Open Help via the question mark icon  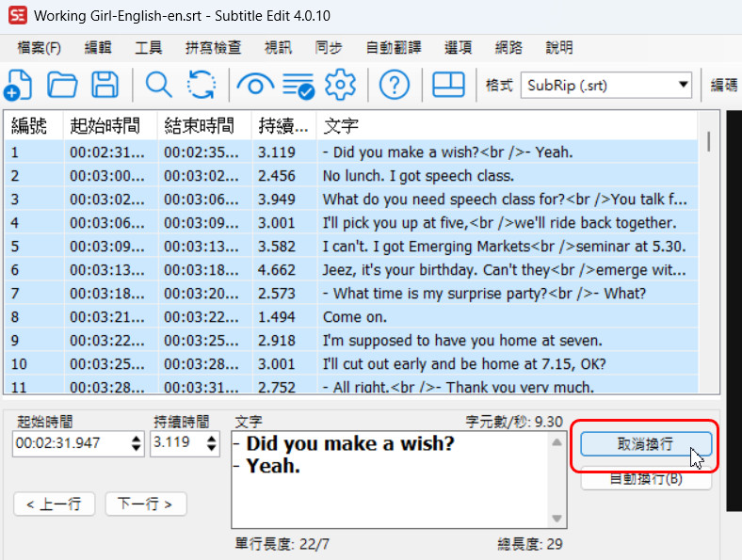point(394,86)
